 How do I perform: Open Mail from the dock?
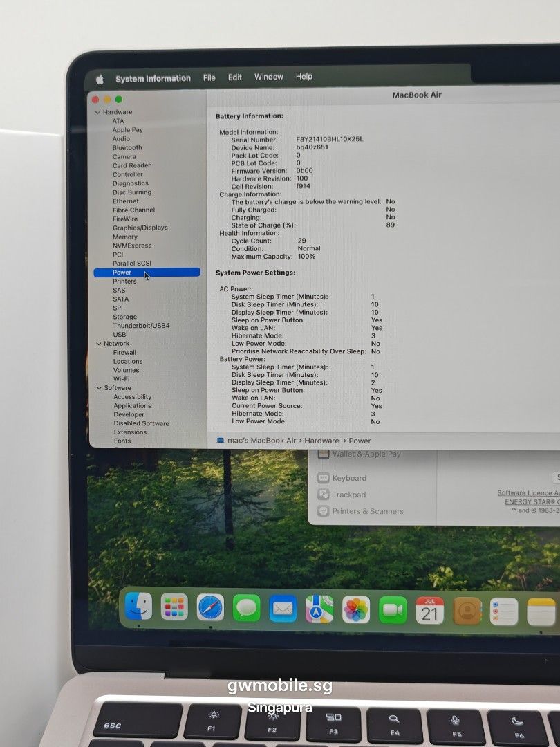pyautogui.click(x=283, y=609)
